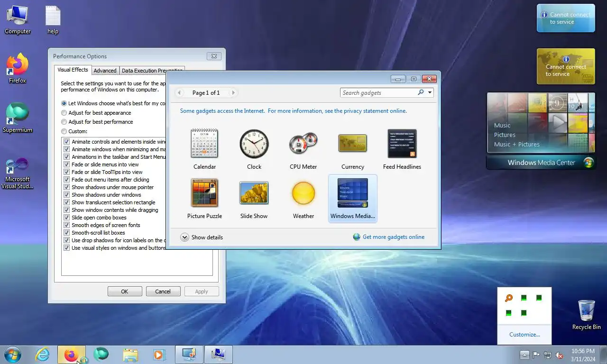607x364 pixels.
Task: Open the Microsoft Visual Studio desktop shortcut
Action: pyautogui.click(x=18, y=174)
